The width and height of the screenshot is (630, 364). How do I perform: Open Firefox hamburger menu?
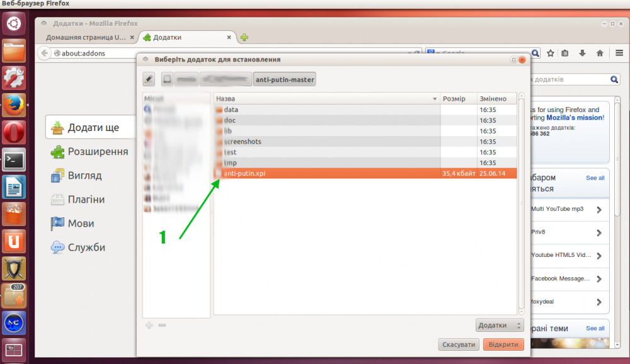[619, 53]
